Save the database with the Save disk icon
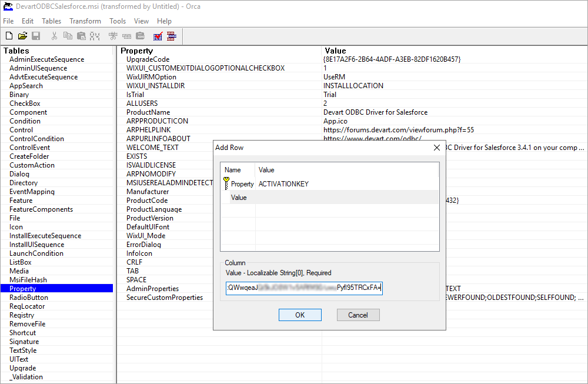Image resolution: width=588 pixels, height=384 pixels. click(x=36, y=35)
